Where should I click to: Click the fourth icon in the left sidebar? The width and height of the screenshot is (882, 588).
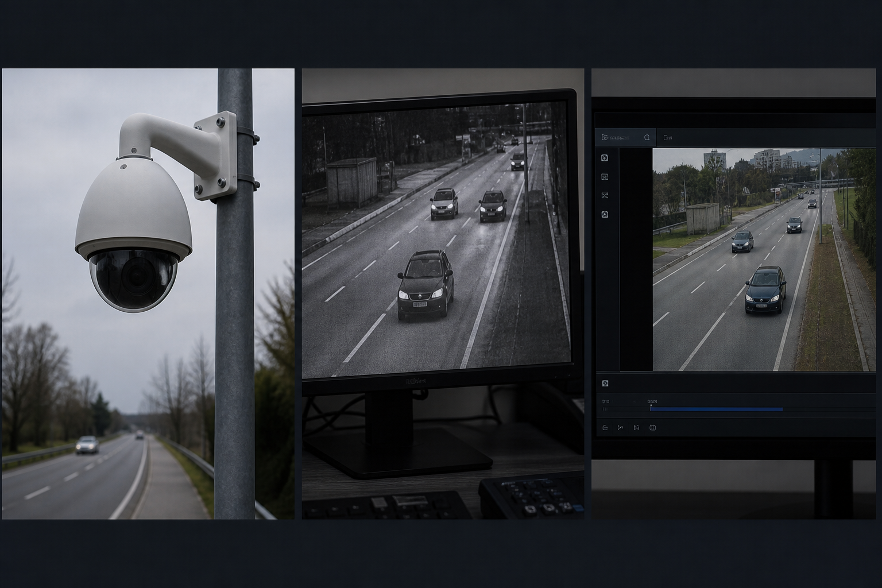605,214
